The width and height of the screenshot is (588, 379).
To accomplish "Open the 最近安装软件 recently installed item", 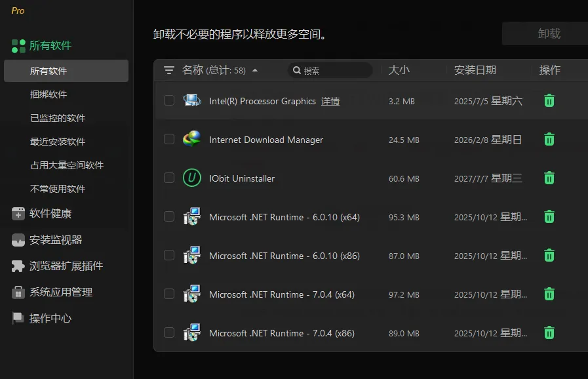I will [58, 142].
